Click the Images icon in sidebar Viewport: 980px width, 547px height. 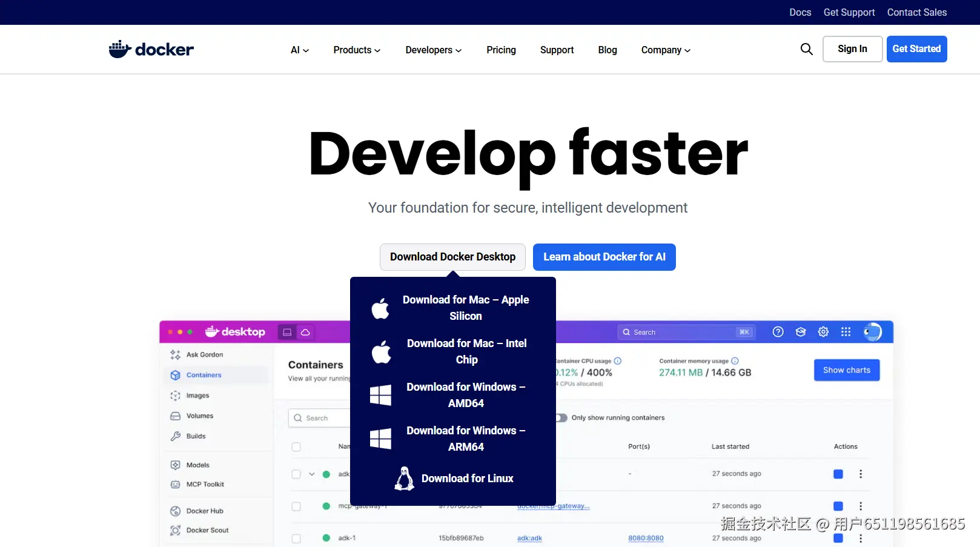click(x=175, y=396)
